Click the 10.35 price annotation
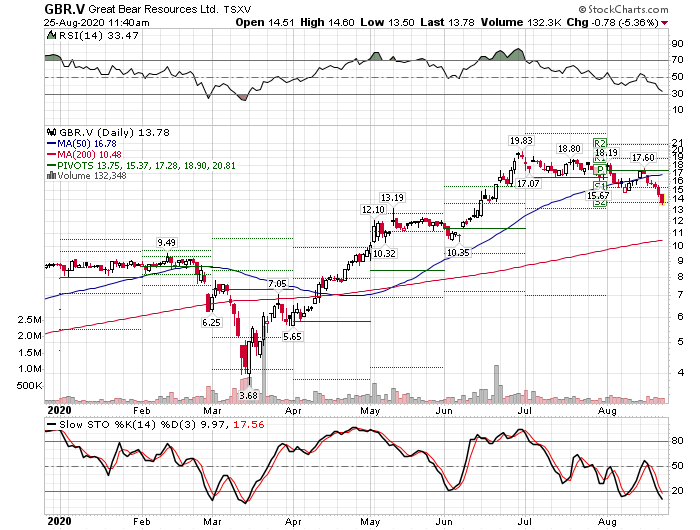The width and height of the screenshot is (700, 530). 458,253
